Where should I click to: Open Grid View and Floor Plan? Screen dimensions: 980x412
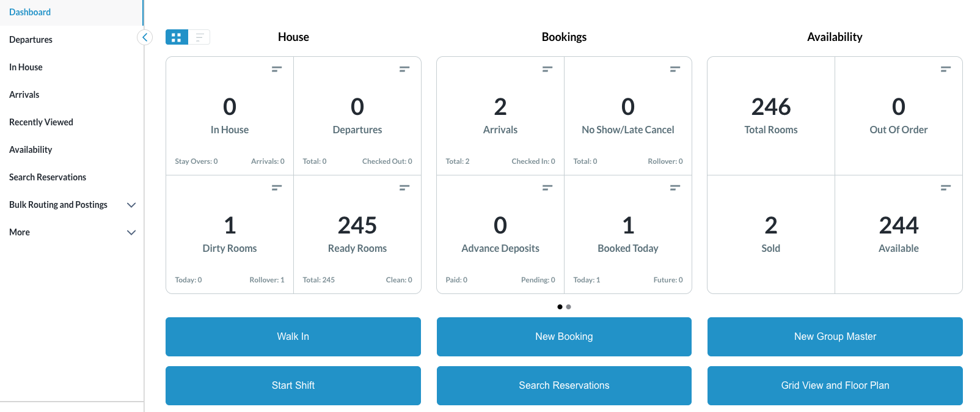pos(835,386)
